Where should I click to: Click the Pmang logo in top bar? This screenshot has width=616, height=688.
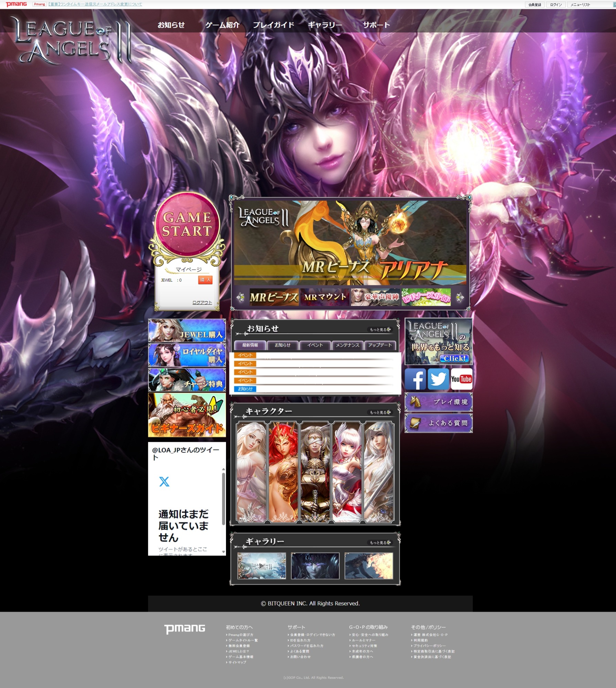tap(16, 4)
